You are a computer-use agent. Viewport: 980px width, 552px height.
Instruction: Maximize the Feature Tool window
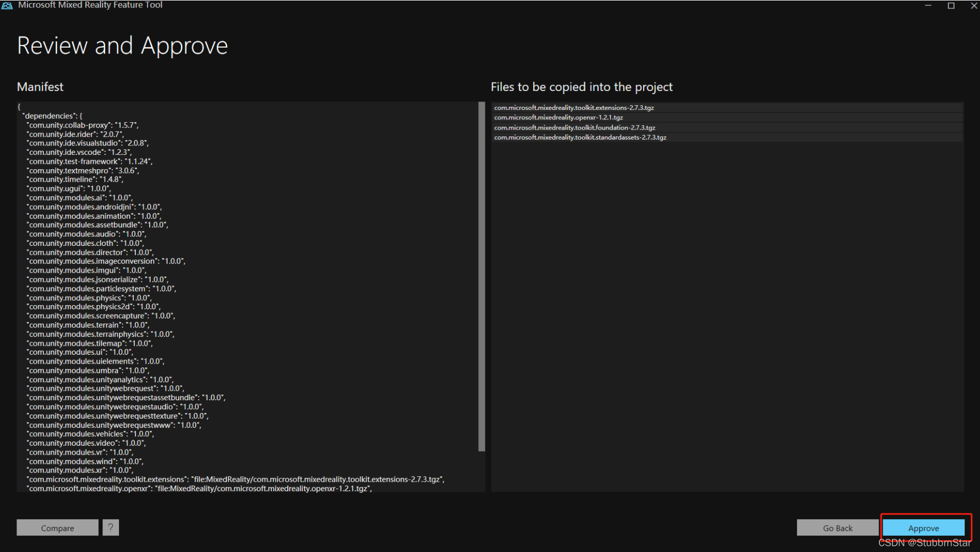tap(951, 5)
